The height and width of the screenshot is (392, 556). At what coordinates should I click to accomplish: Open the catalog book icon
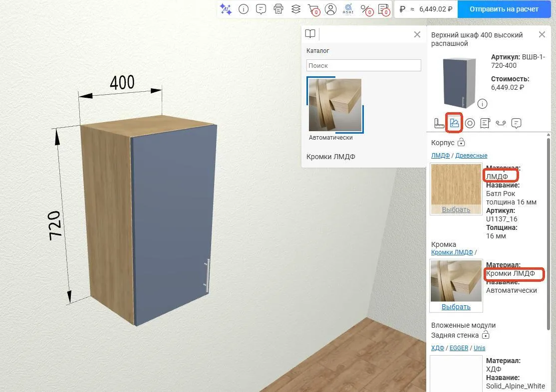point(310,34)
